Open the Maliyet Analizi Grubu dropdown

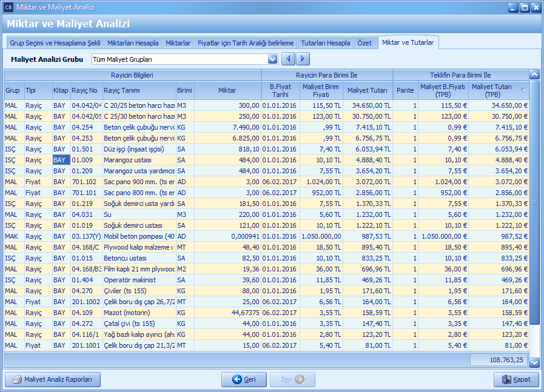(x=272, y=59)
